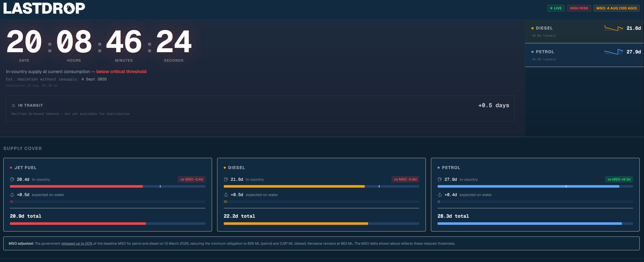Click the Diesel expected-on-water bar
Viewport: 644px width, 262px height.
coord(321,202)
